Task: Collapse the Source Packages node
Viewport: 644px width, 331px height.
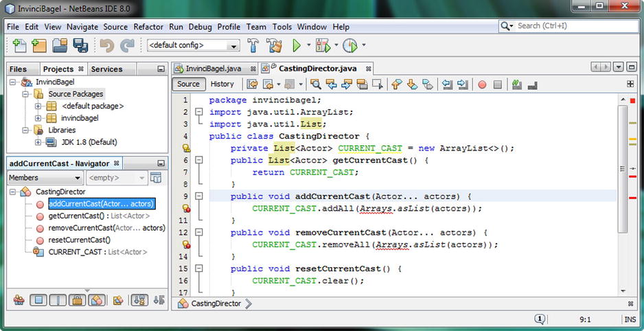Action: [x=25, y=94]
